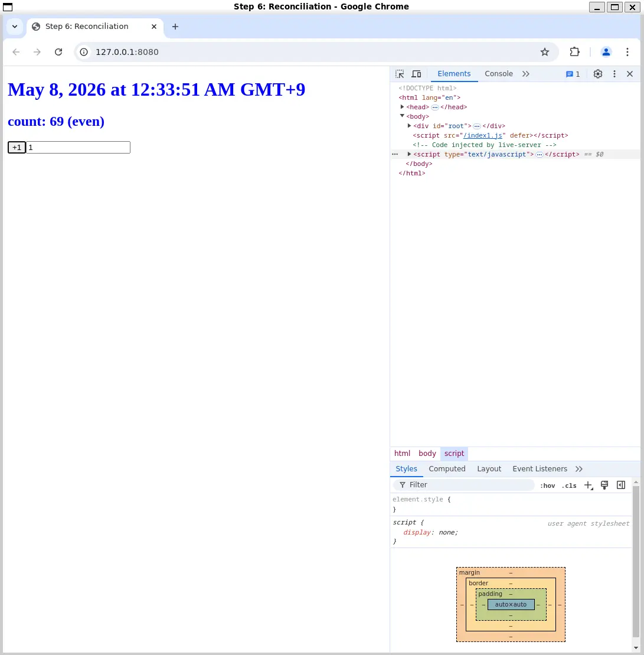Screen dimensions: 644x655
Task: Close the DevTools panel
Action: tap(630, 74)
